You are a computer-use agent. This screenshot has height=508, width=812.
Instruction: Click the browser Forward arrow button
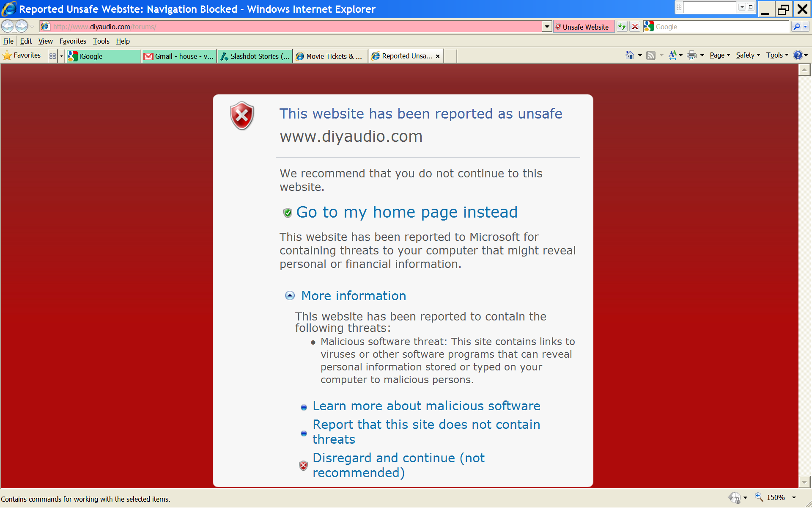pyautogui.click(x=21, y=26)
